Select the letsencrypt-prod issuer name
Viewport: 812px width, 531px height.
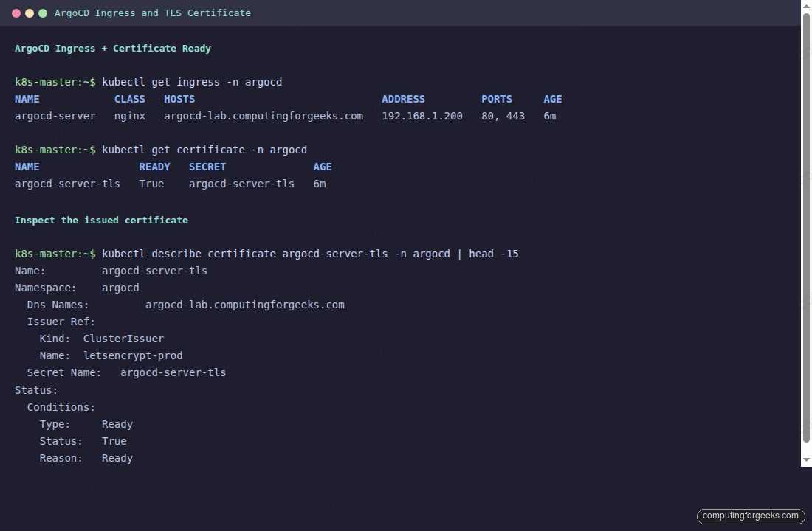pos(133,355)
